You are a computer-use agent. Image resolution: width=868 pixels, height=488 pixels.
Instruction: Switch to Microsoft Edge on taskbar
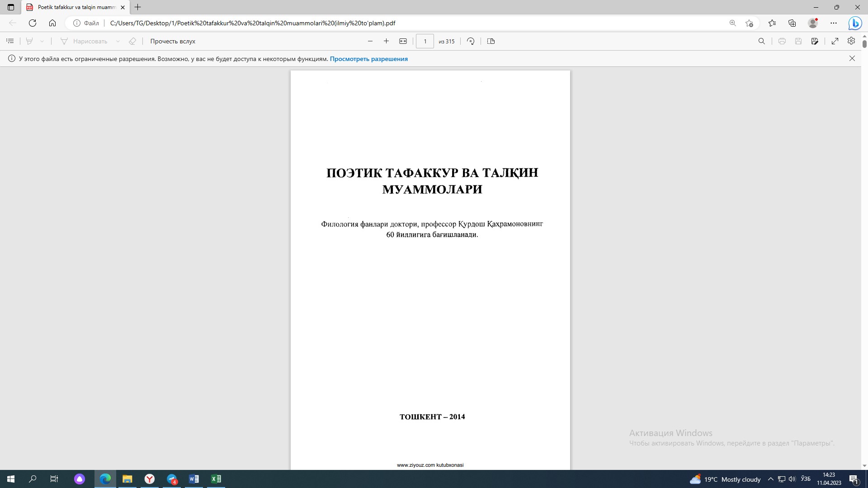pos(105,479)
